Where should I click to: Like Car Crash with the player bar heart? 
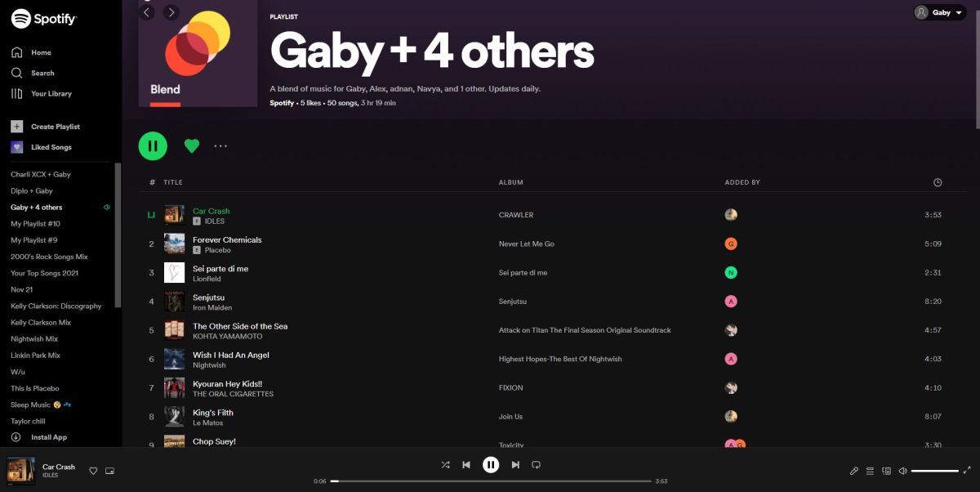tap(93, 471)
